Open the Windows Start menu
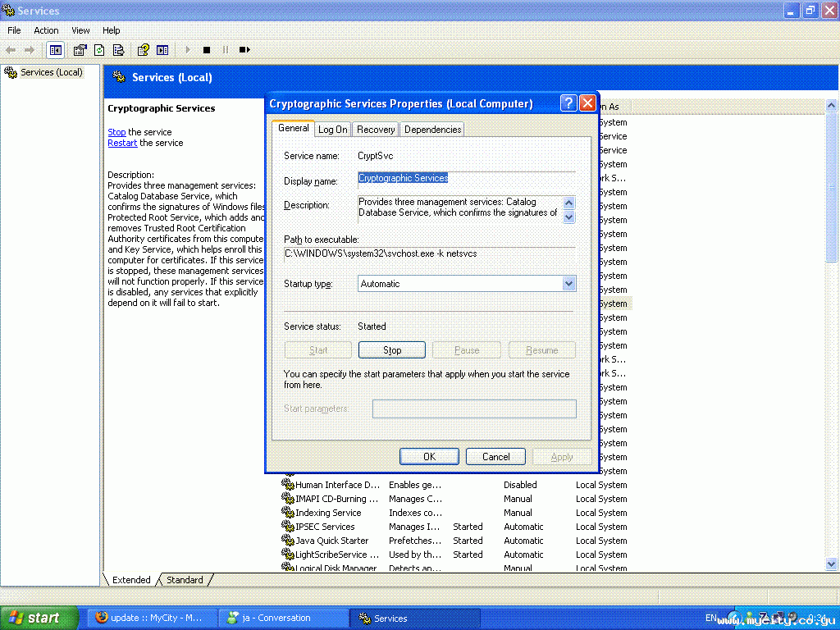Viewport: 840px width, 630px height. coord(39,619)
